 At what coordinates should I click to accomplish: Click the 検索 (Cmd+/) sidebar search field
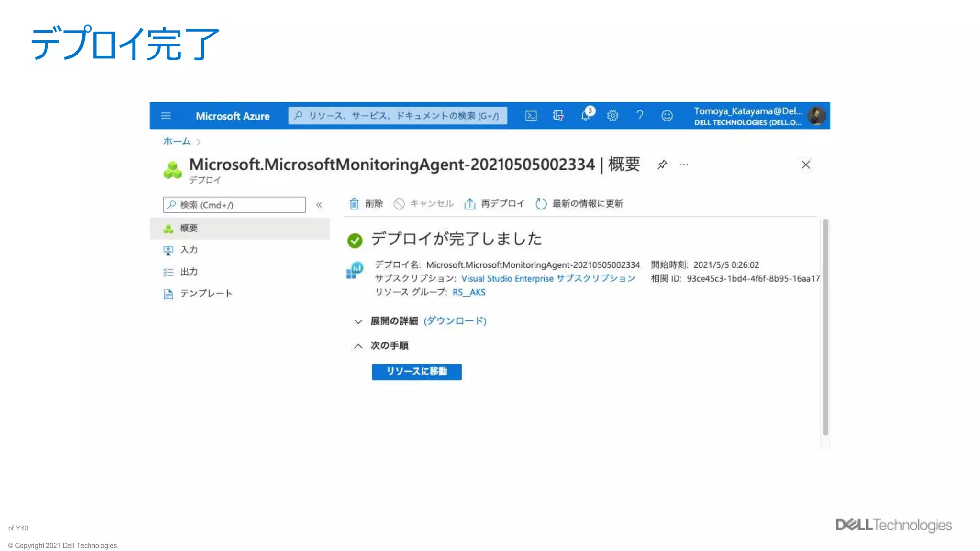(x=234, y=205)
